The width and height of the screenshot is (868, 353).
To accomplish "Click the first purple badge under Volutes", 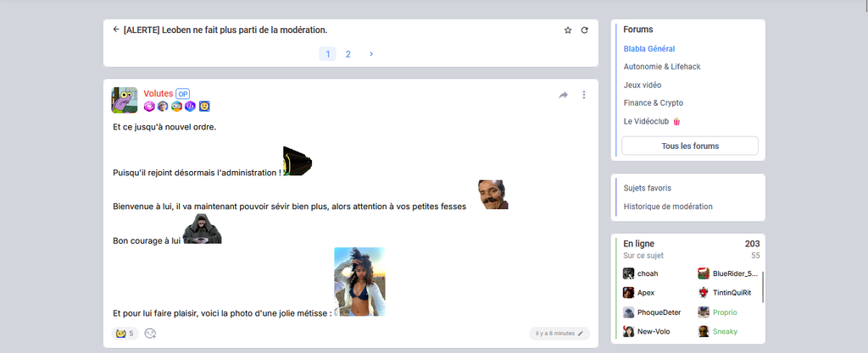I will pyautogui.click(x=149, y=107).
